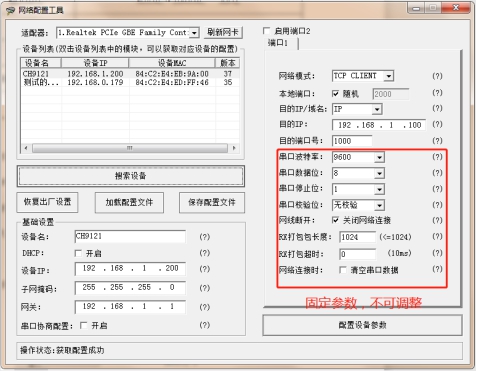Click the device list scroll-left arrow
Screen dimensions: 477x371
pyautogui.click(x=26, y=148)
